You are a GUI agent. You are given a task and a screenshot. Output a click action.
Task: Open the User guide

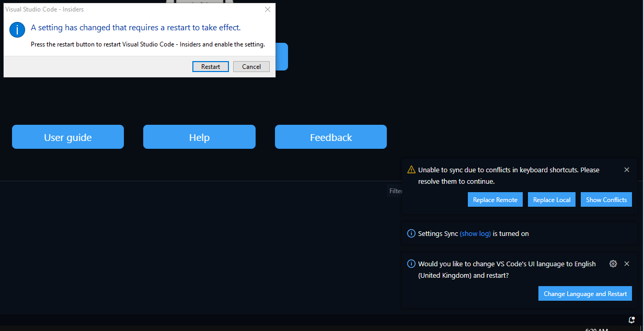(68, 137)
